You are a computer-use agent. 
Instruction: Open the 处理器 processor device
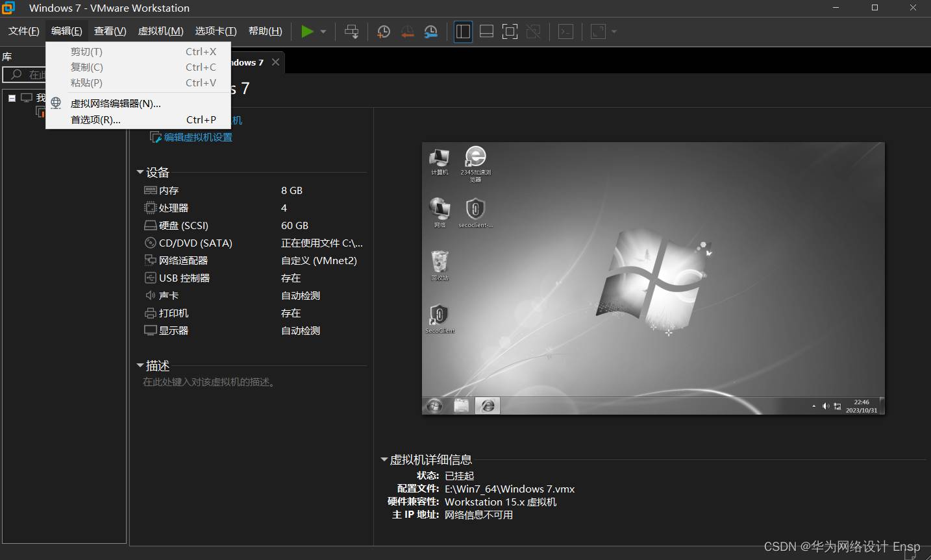point(173,208)
